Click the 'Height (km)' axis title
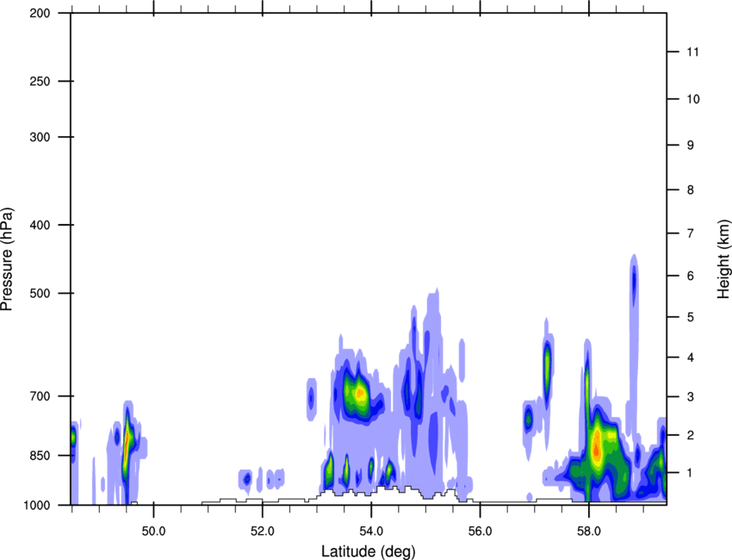 (x=723, y=258)
